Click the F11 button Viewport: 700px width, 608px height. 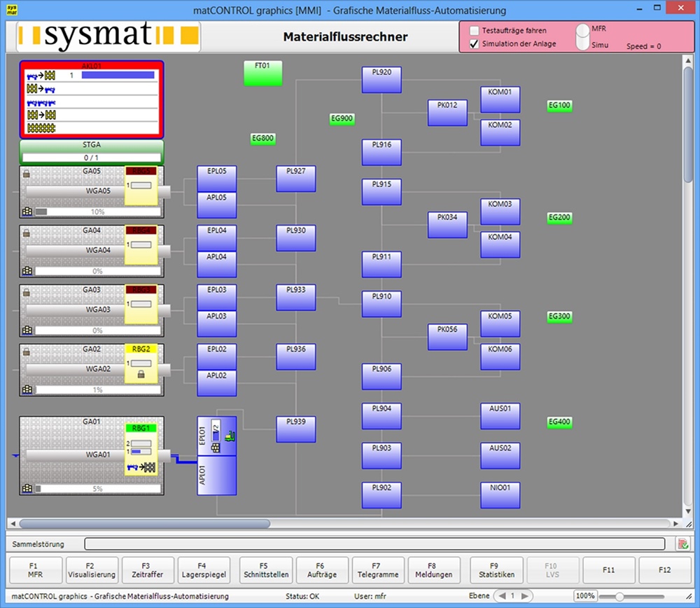(609, 570)
